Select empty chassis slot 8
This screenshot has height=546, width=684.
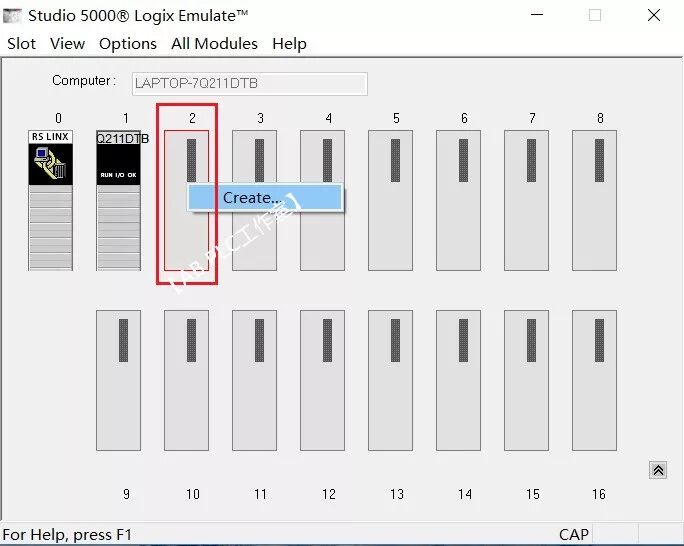pos(595,200)
